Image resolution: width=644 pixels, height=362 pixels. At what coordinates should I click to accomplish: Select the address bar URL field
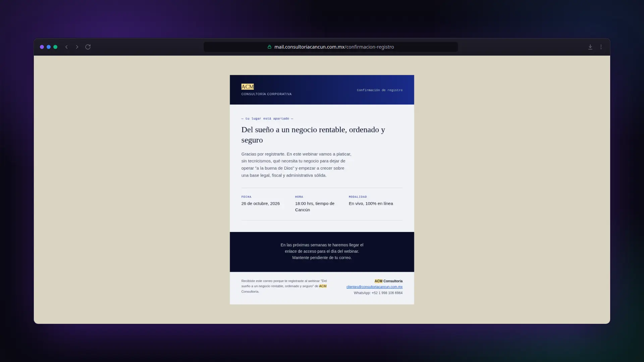pos(331,47)
